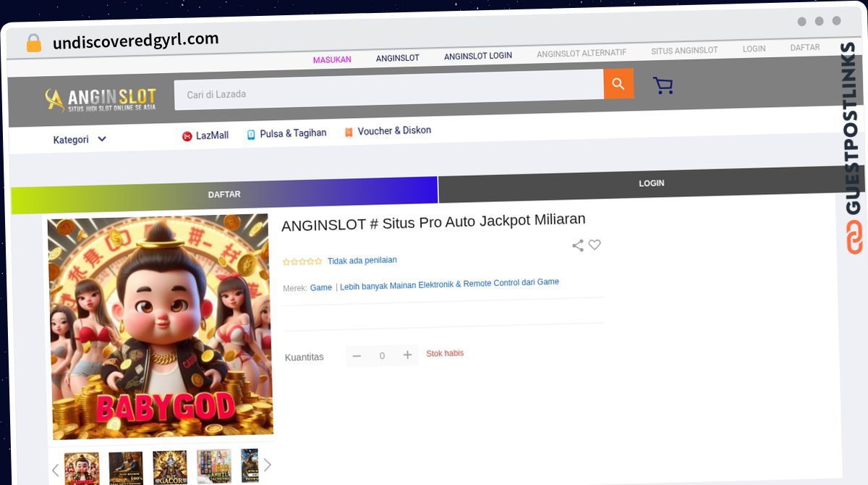Click the empty star rating
The width and height of the screenshot is (868, 485).
(302, 262)
